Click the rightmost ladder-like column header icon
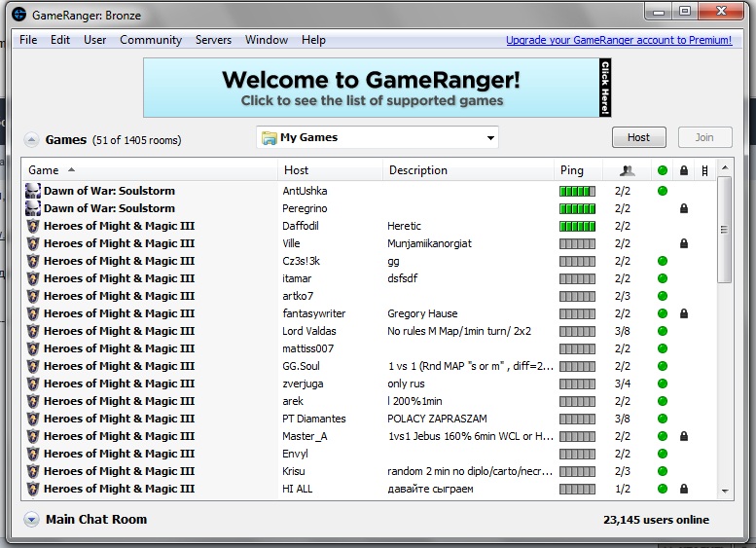The height and width of the screenshot is (548, 756). coord(704,170)
